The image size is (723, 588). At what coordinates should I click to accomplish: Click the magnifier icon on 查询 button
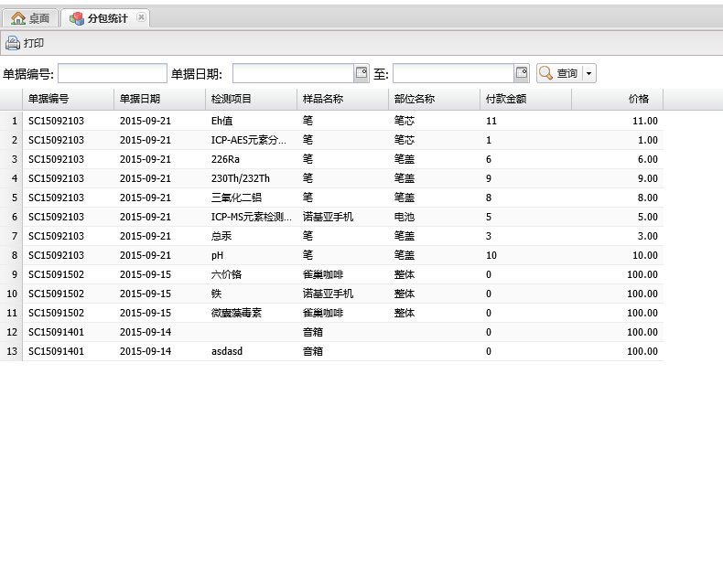[x=545, y=73]
